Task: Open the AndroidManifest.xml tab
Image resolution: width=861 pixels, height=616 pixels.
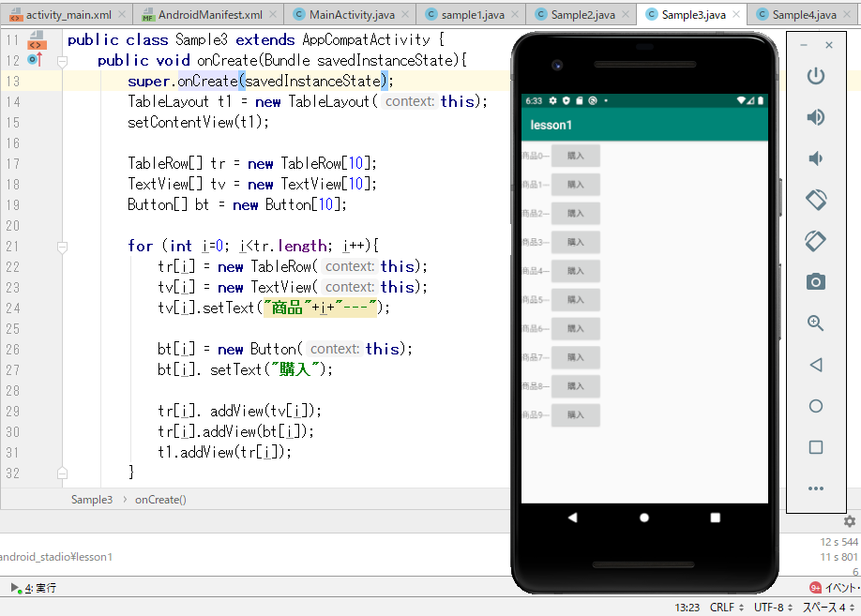Action: (x=209, y=15)
